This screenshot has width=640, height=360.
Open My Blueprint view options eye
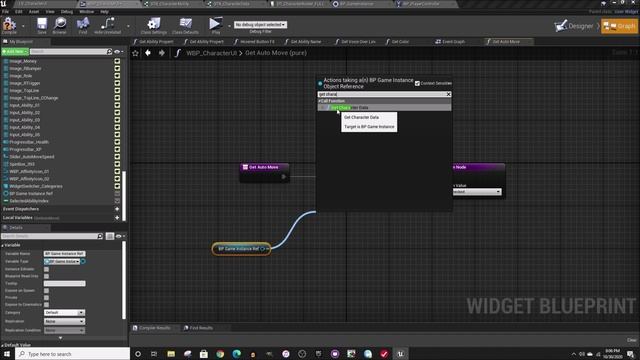click(118, 52)
